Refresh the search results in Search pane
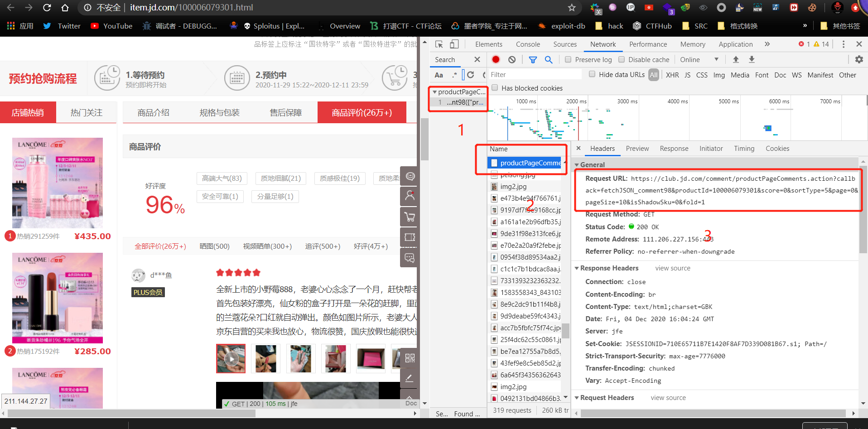This screenshot has width=868, height=429. [471, 75]
